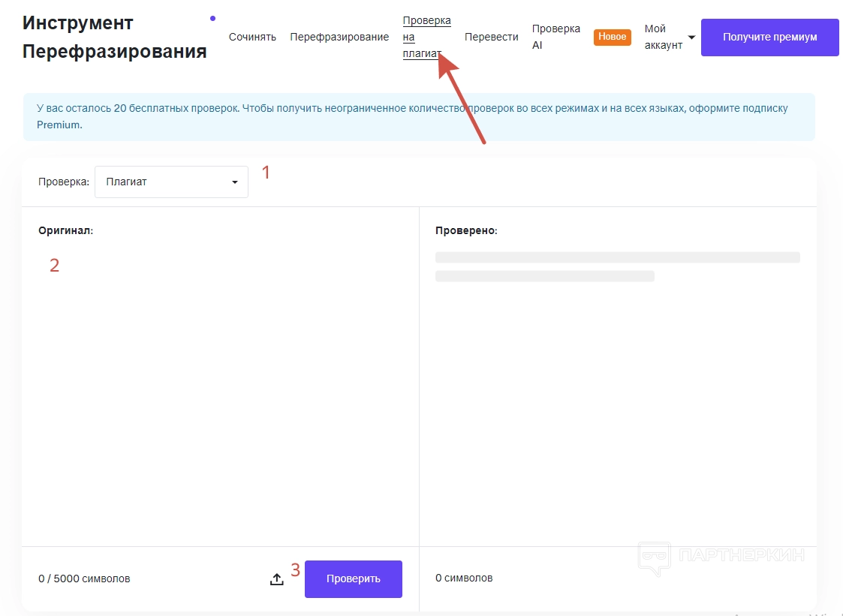Open Проверка на плагиат nav link
This screenshot has height=616, width=843.
pyautogui.click(x=427, y=37)
